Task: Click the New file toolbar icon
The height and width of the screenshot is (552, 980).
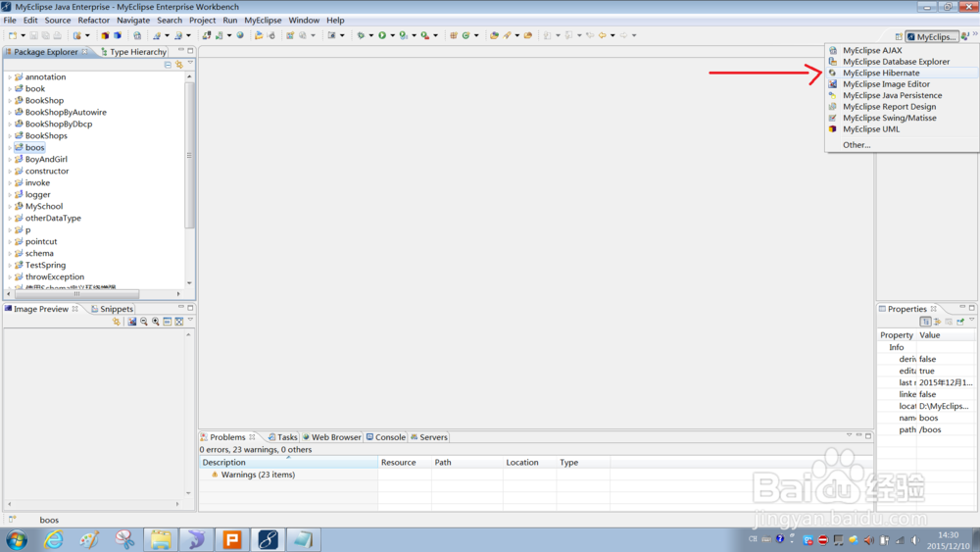Action: (13, 35)
